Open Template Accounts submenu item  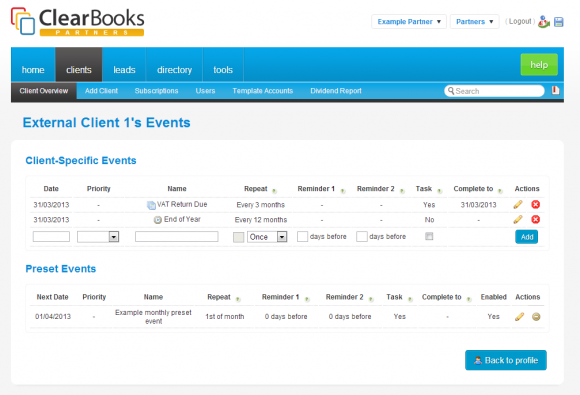click(263, 91)
